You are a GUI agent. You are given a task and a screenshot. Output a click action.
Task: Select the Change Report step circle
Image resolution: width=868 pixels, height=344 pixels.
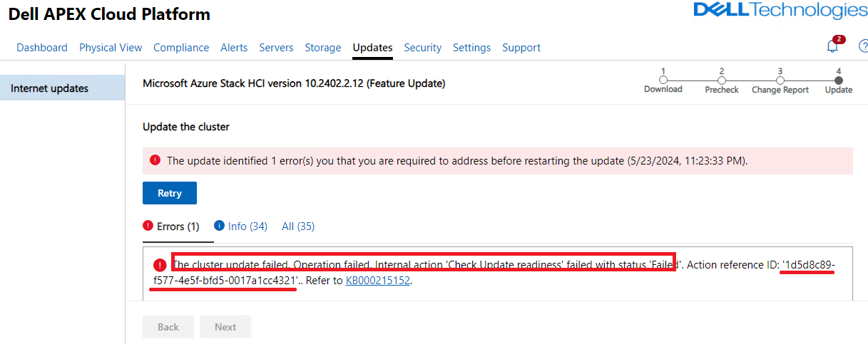(780, 80)
